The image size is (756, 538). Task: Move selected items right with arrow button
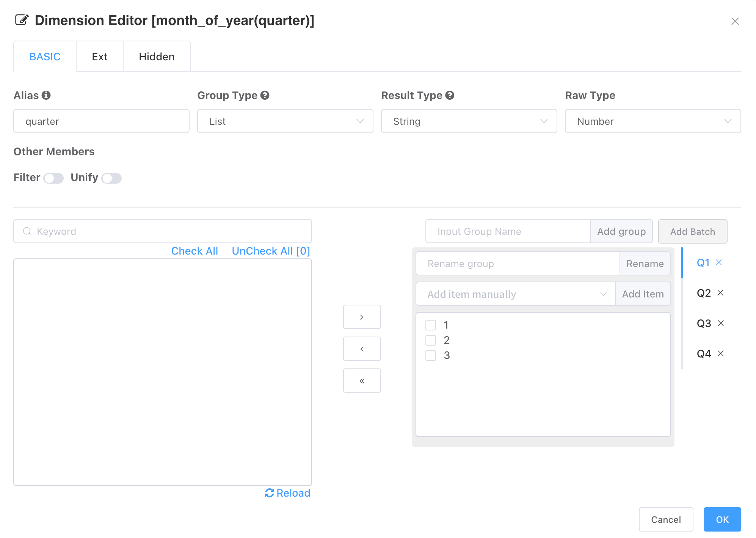click(362, 317)
